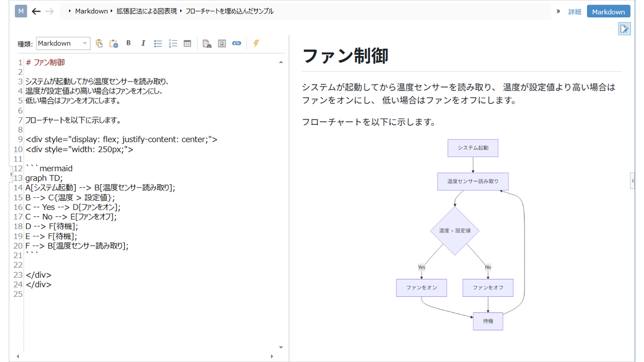
Task: Expand arrow before フローチャートを埋め込んだサンプル
Action: click(181, 11)
